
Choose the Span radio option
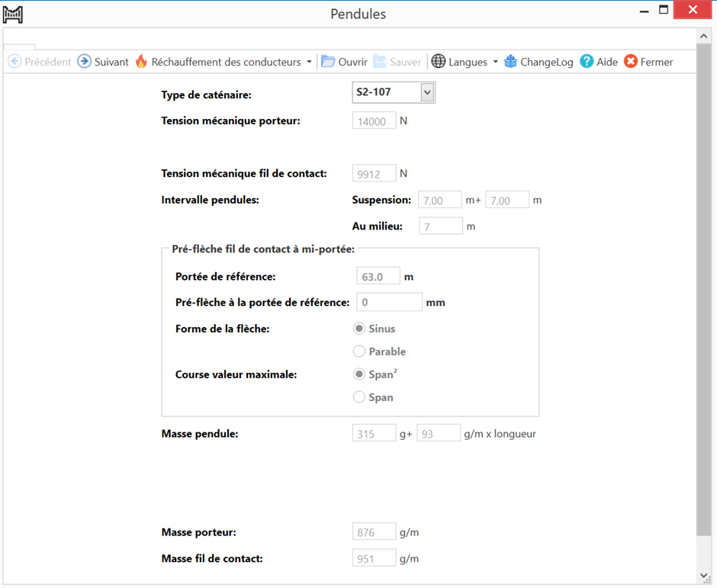pyautogui.click(x=359, y=397)
